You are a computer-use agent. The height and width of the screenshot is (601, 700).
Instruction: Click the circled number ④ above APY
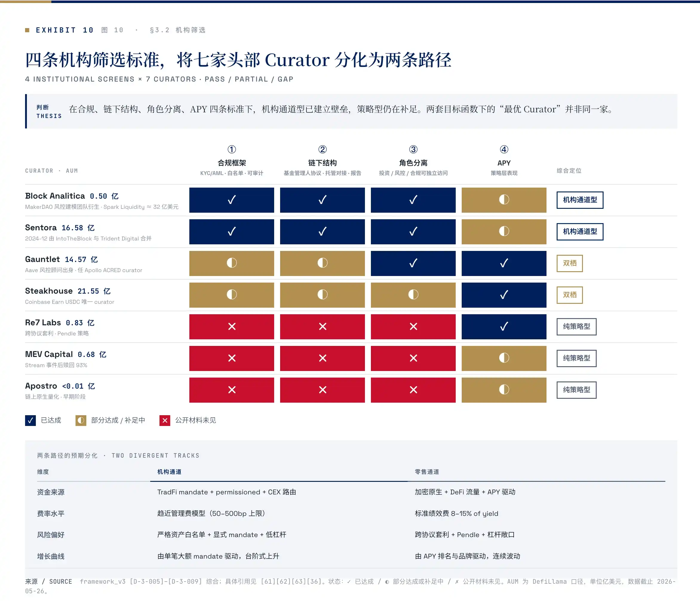click(x=504, y=149)
